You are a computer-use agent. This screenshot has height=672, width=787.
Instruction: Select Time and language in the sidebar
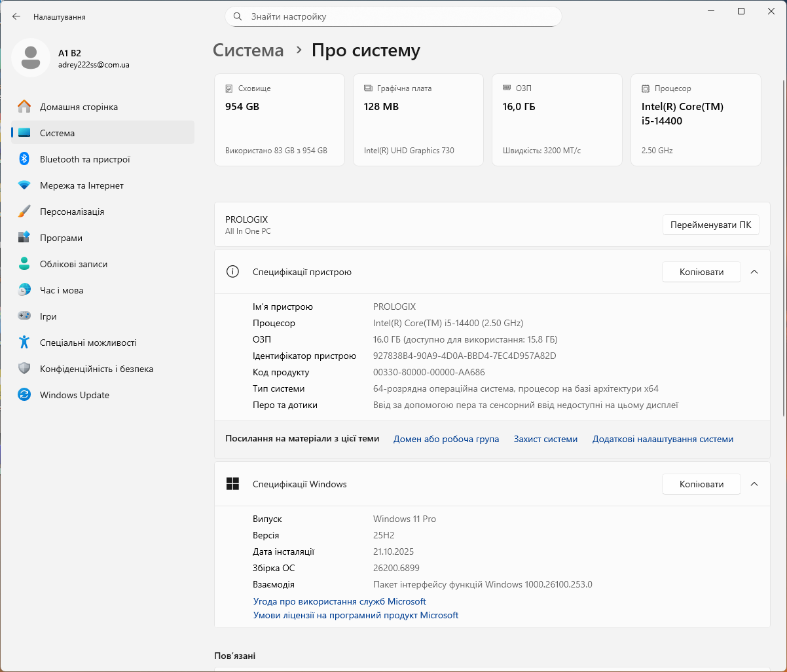[62, 290]
